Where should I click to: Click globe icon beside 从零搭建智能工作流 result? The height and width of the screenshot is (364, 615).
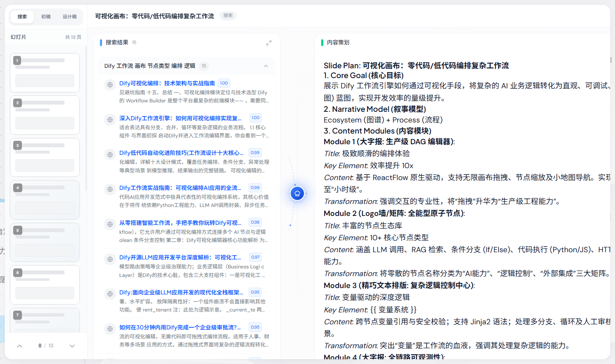point(110,224)
